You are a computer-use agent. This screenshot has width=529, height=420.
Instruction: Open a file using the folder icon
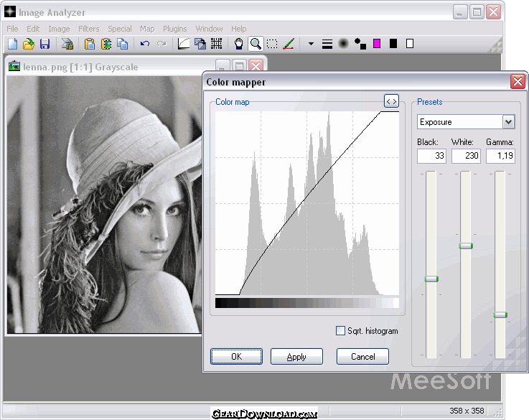[29, 44]
